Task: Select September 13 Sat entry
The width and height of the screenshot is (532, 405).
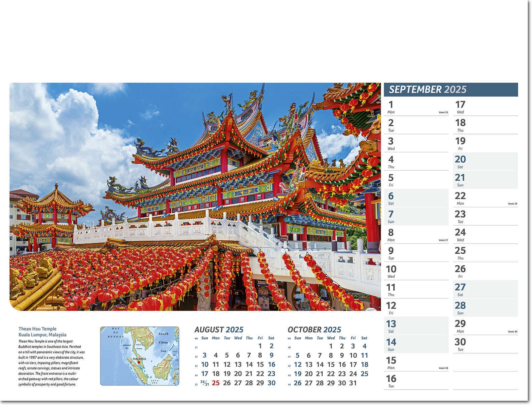Action: pyautogui.click(x=416, y=326)
